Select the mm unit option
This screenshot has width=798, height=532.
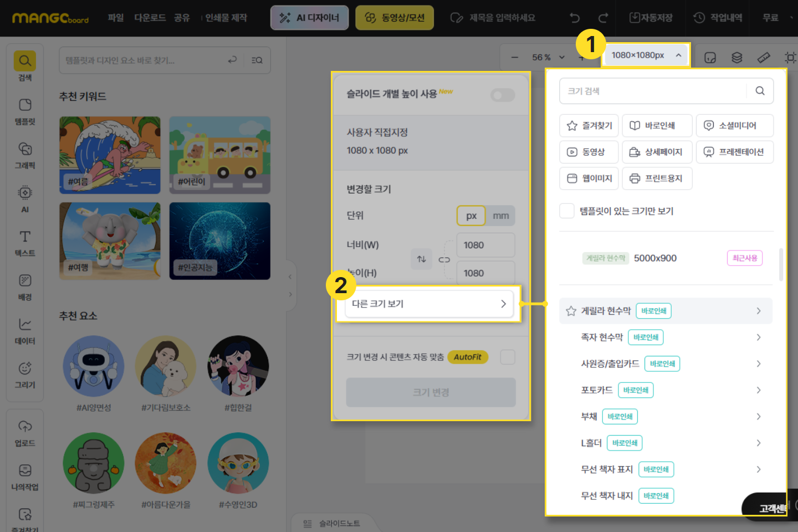coord(501,216)
